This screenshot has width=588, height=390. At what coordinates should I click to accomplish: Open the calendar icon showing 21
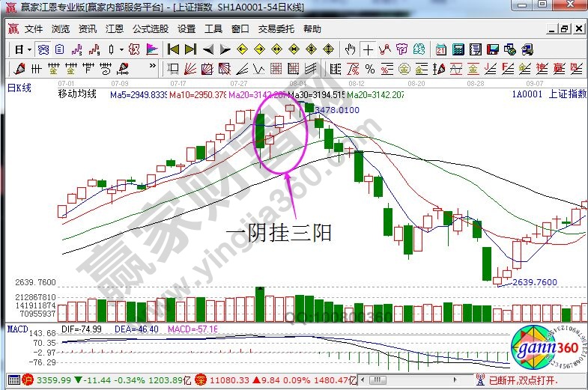(440, 50)
